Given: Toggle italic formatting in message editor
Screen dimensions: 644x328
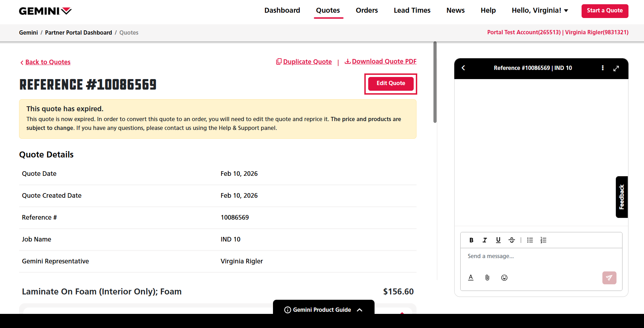Looking at the screenshot, I should pyautogui.click(x=485, y=240).
